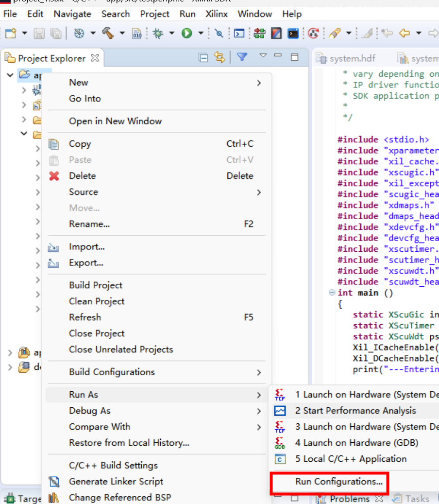The width and height of the screenshot is (439, 504).
Task: Click the binary 010 file toolbar icon
Action: pos(137,33)
